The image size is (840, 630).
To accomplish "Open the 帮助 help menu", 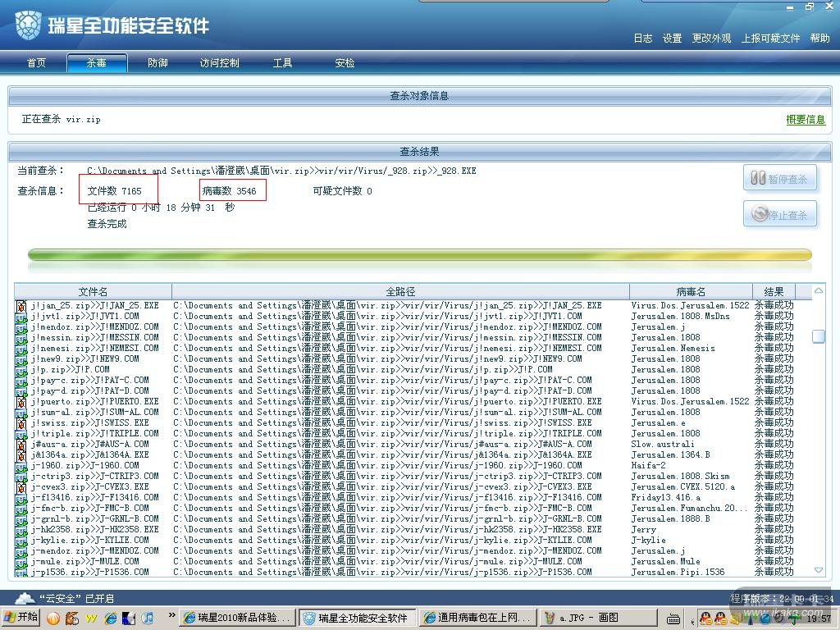I will coord(819,38).
